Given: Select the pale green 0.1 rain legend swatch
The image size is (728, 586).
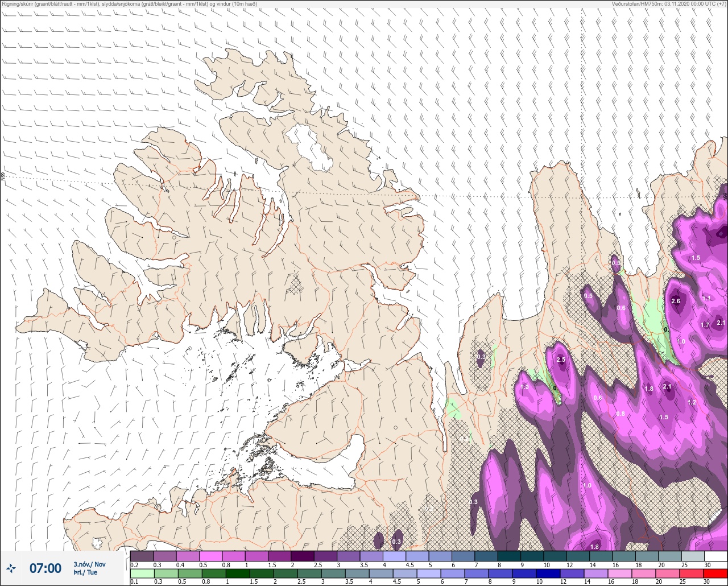Looking at the screenshot, I should coord(142,573).
